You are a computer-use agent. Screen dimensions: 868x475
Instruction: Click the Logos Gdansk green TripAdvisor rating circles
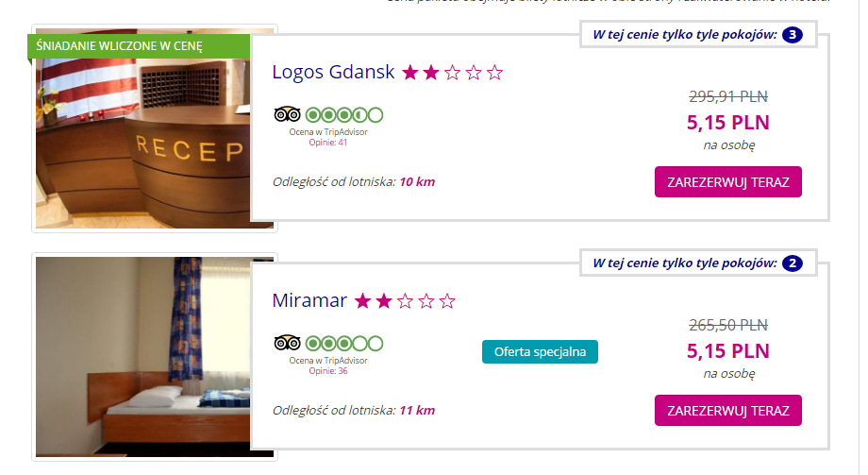[344, 114]
